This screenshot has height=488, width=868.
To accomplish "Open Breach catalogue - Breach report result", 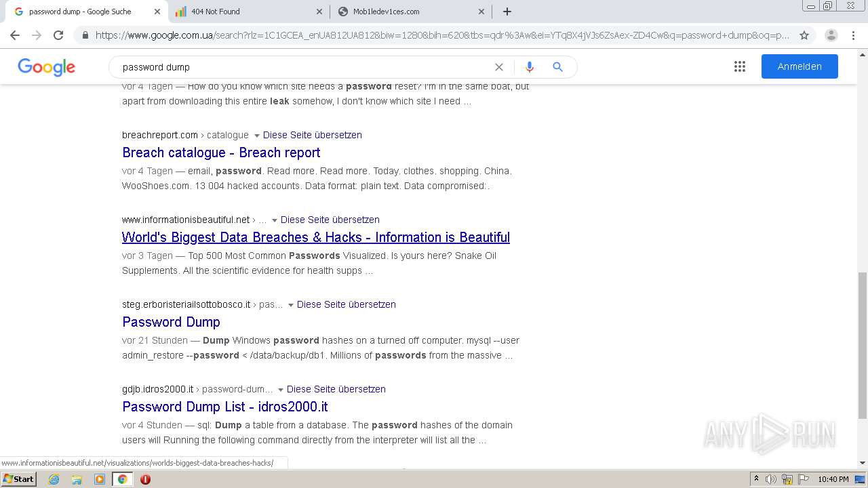I will coord(221,152).
